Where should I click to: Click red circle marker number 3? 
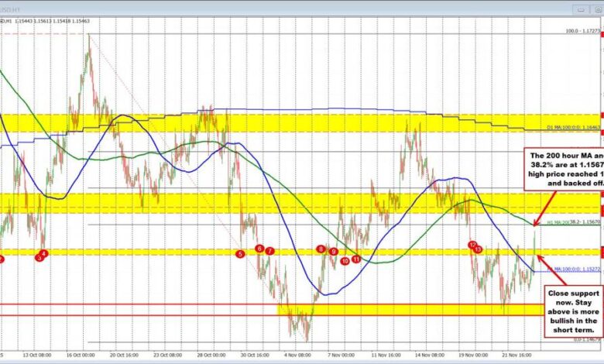39,258
